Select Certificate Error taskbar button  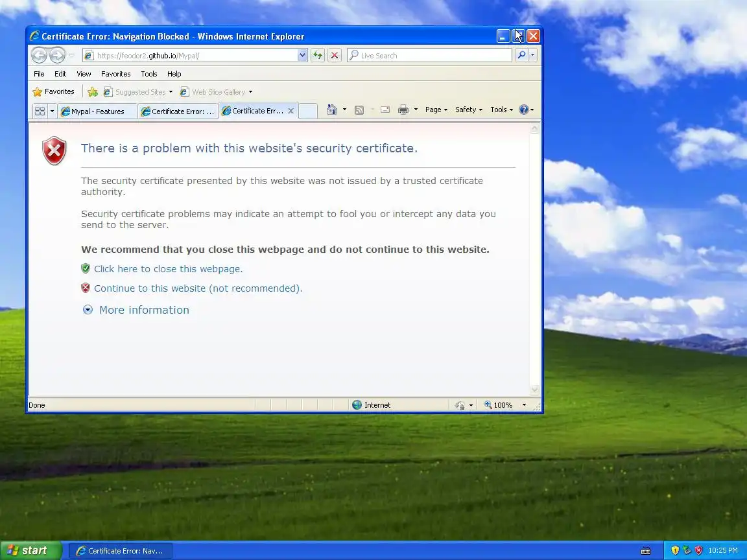click(121, 551)
